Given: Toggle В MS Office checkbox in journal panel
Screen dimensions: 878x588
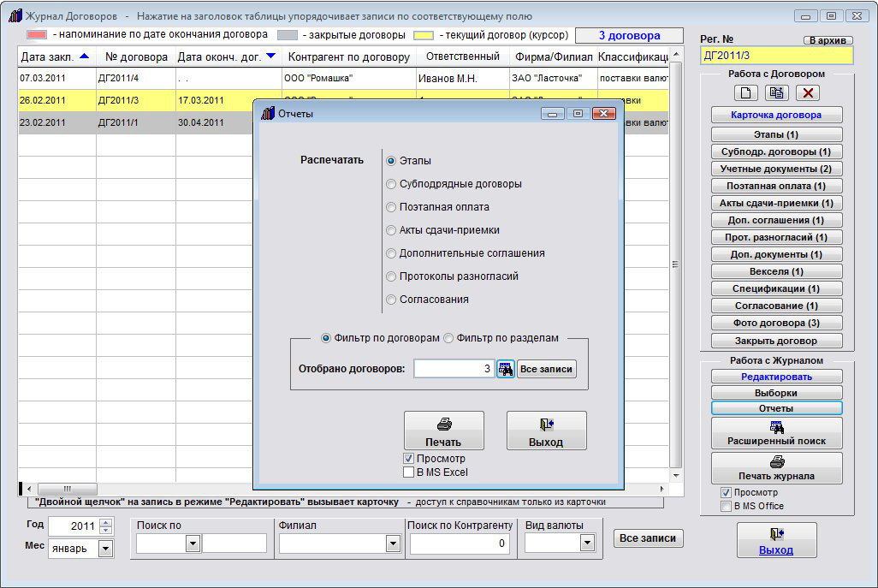Looking at the screenshot, I should click(726, 506).
